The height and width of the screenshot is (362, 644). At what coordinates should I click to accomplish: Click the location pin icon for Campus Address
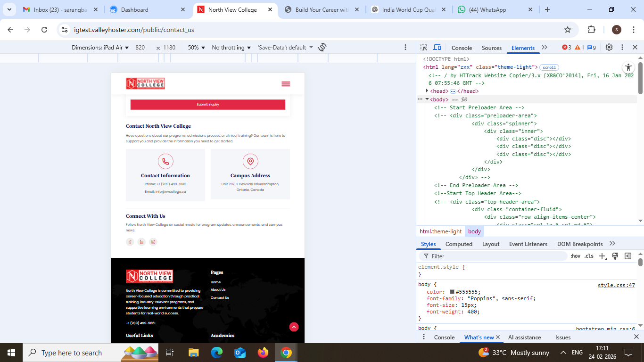click(x=250, y=161)
